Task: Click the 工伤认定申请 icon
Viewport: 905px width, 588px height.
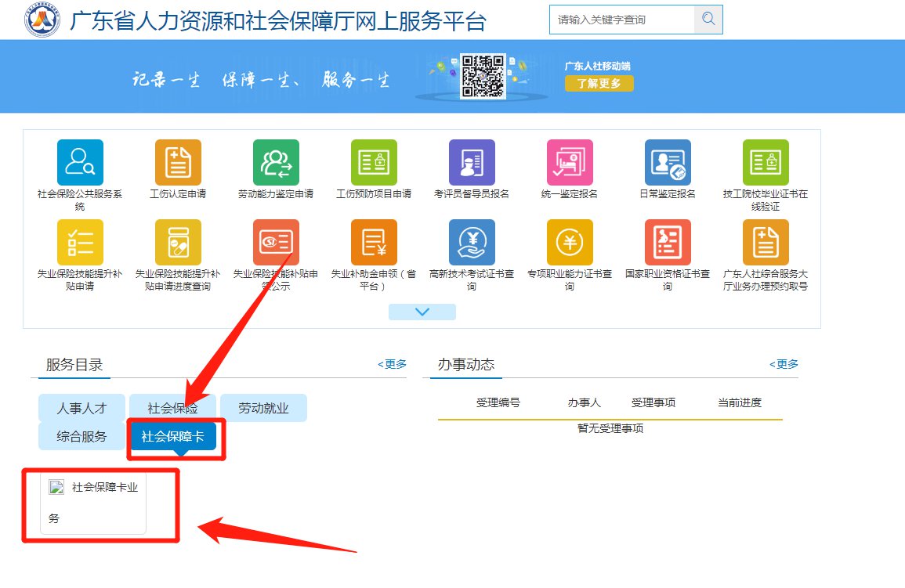Action: pos(178,163)
